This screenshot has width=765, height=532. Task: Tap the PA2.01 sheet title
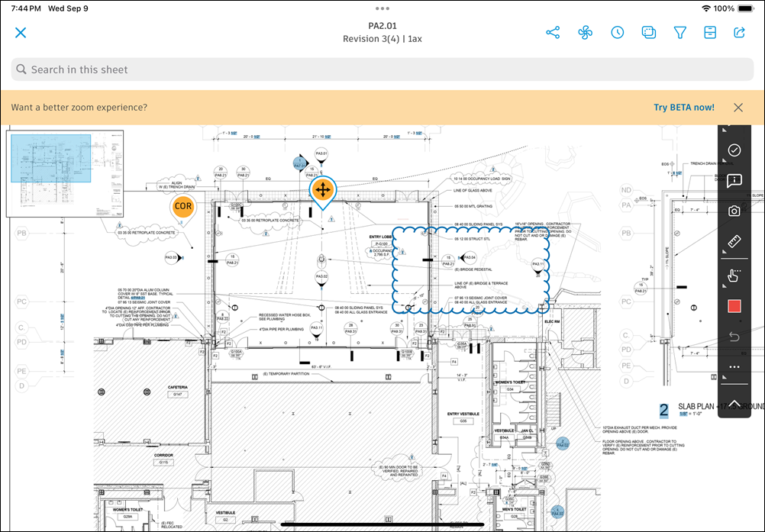[x=382, y=25]
